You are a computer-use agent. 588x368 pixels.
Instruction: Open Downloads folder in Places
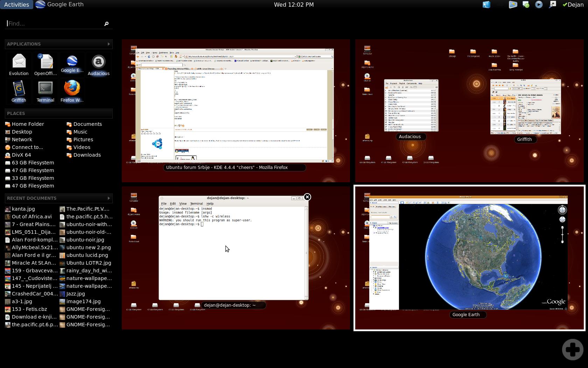tap(87, 155)
